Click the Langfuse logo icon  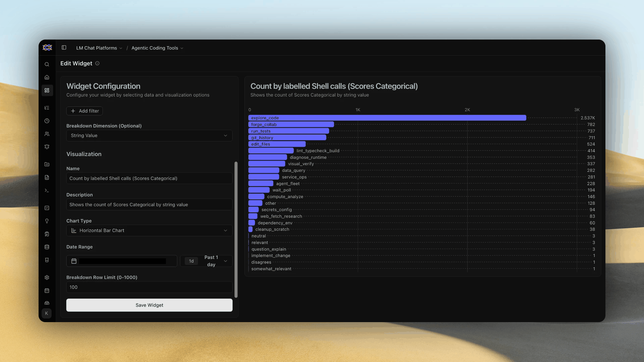coord(47,48)
